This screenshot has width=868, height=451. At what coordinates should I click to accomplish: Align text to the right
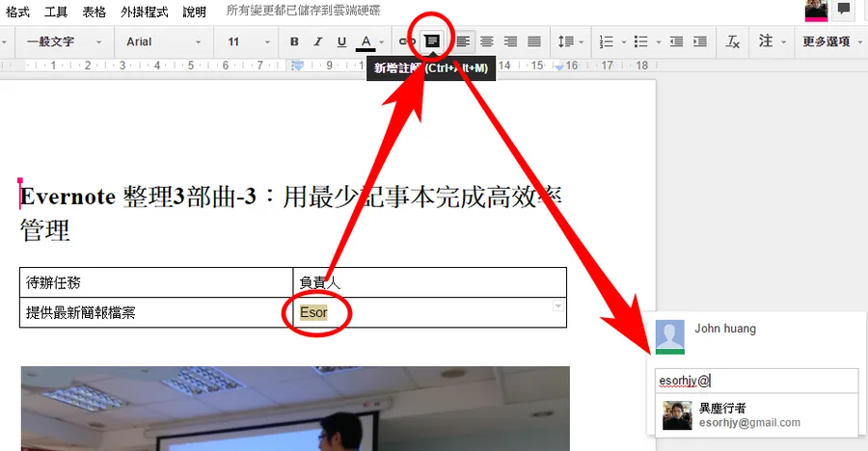pyautogui.click(x=510, y=42)
